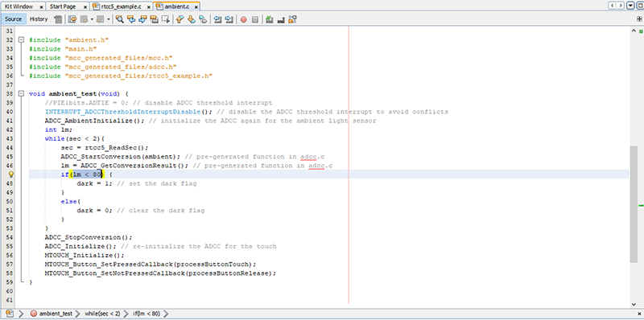Click the Back navigation arrow icon
Viewport: 644px width, 320px height.
pyautogui.click(x=85, y=19)
